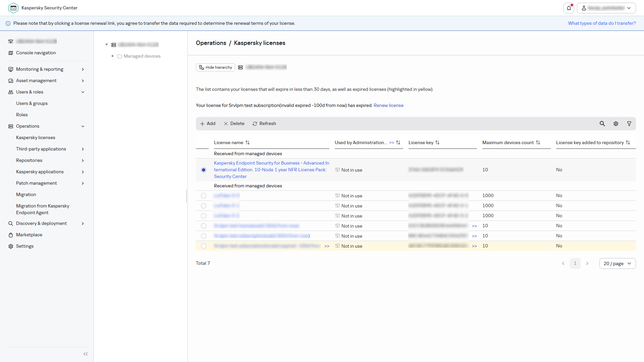
Task: Click the Delete button
Action: click(x=234, y=124)
